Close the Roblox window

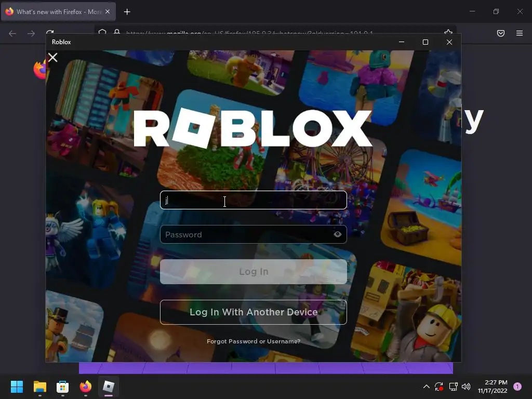[449, 42]
